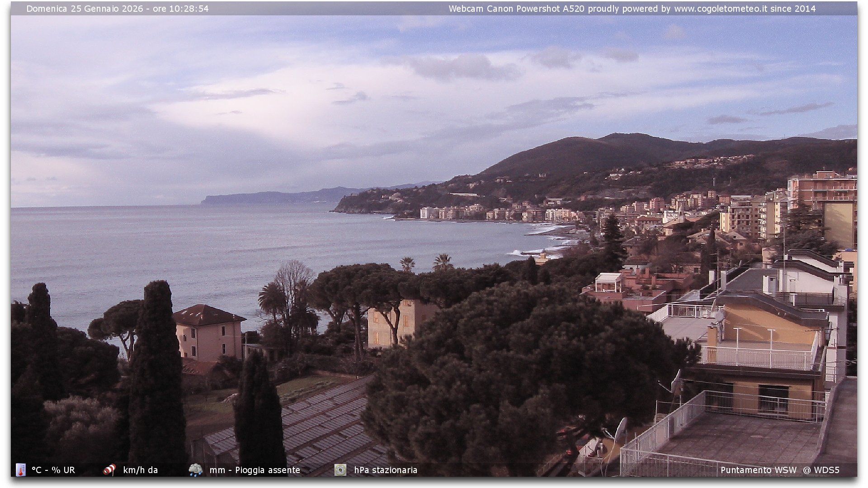Click the satellite dish on the terrace railing
The height and width of the screenshot is (488, 868).
click(x=621, y=429)
